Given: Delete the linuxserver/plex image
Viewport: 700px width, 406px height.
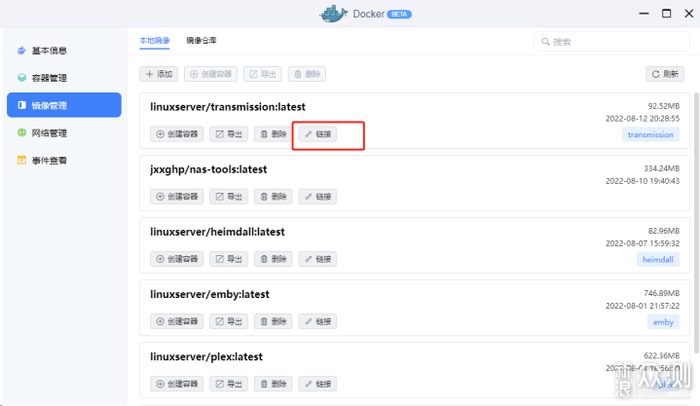Looking at the screenshot, I should [x=273, y=384].
